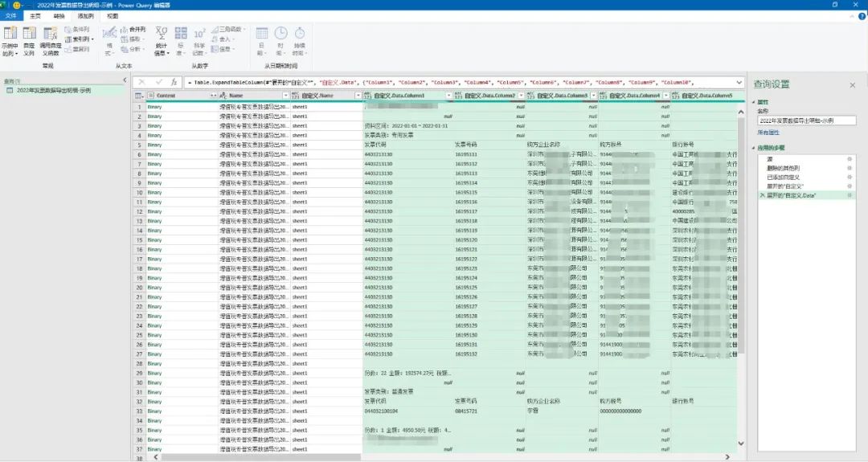Click Merge Columns (合并列) button
This screenshot has width=868, height=462.
pyautogui.click(x=133, y=29)
